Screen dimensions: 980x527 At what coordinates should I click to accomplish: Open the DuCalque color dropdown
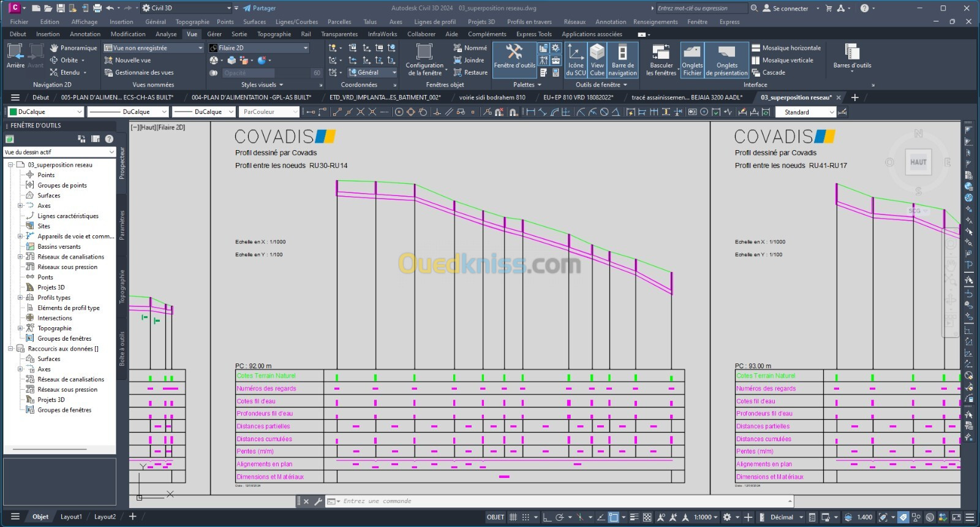click(x=45, y=112)
